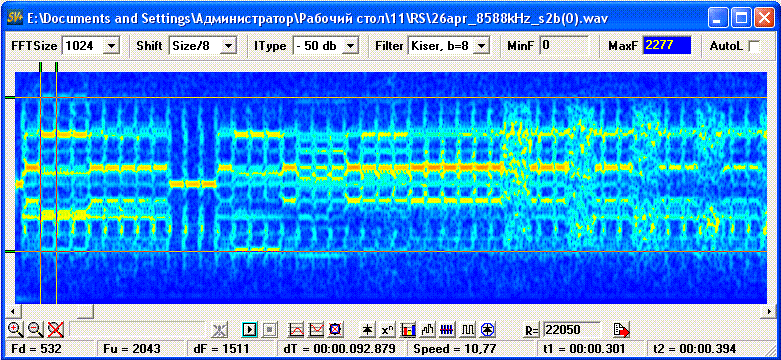Click the histogram bars icon
781x360 pixels.
click(427, 329)
